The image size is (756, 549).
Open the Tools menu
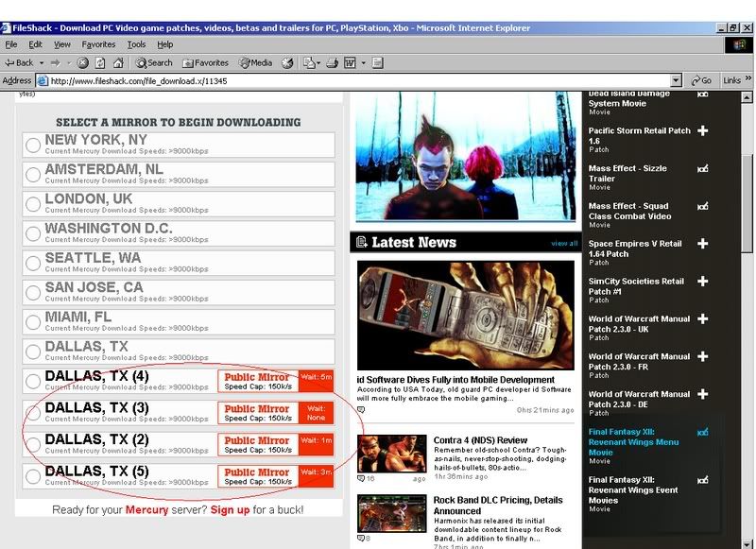click(136, 44)
